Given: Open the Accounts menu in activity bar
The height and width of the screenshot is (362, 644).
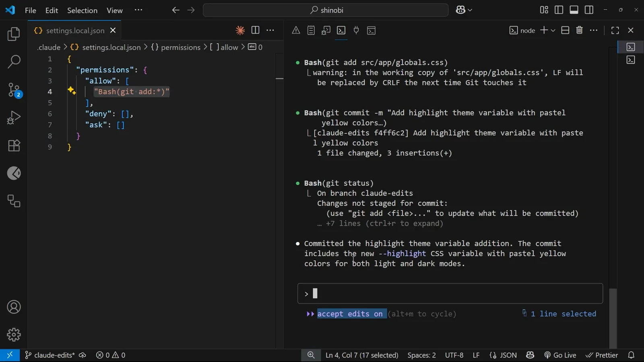Looking at the screenshot, I should pos(14,307).
